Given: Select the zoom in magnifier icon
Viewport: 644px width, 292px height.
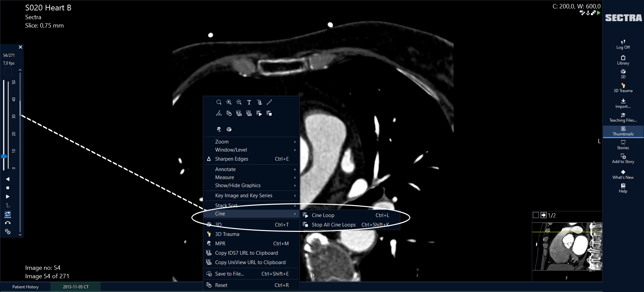Looking at the screenshot, I should pyautogui.click(x=229, y=102).
